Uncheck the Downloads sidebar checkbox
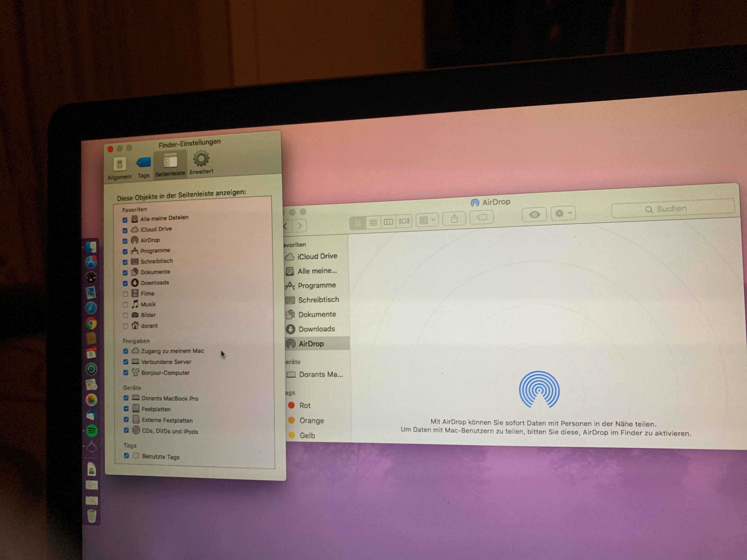Screen dimensions: 747x560 [125, 283]
